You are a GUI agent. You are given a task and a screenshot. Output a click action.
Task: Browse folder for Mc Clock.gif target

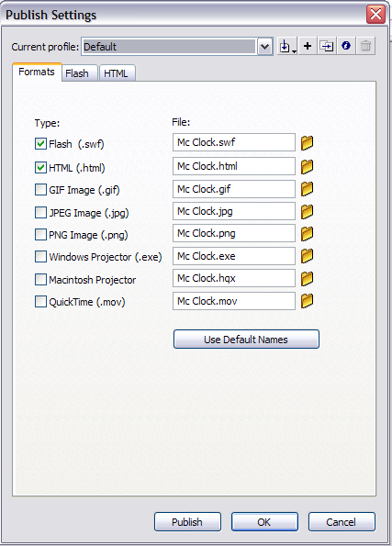pos(307,189)
